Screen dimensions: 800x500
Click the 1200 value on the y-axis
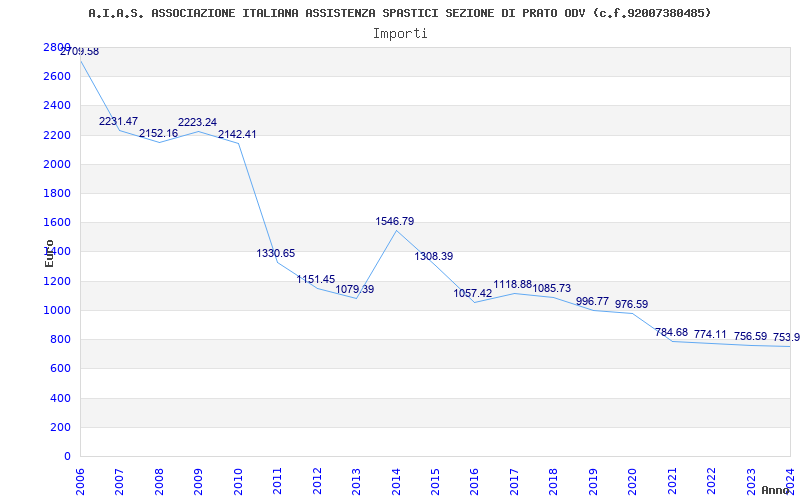tap(57, 281)
